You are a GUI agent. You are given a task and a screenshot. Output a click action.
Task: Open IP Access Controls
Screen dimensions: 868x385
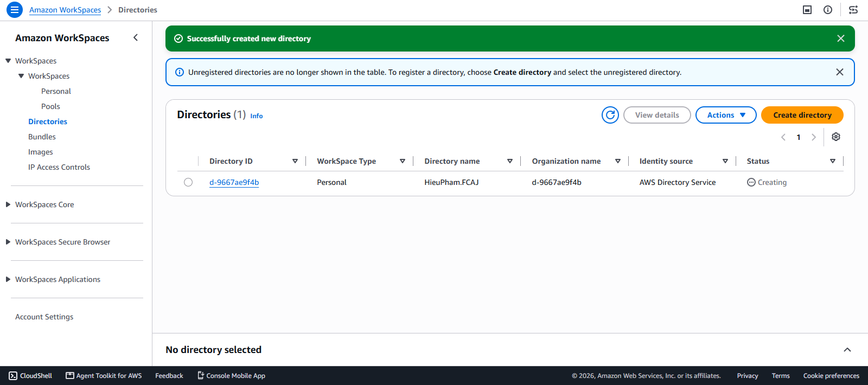[59, 167]
